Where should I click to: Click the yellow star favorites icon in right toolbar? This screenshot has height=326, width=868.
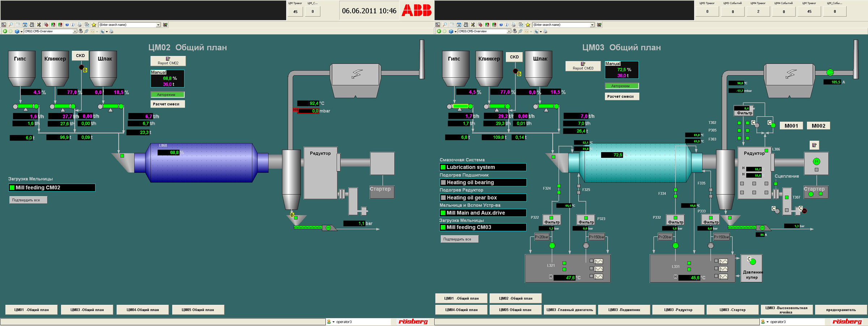pyautogui.click(x=528, y=25)
